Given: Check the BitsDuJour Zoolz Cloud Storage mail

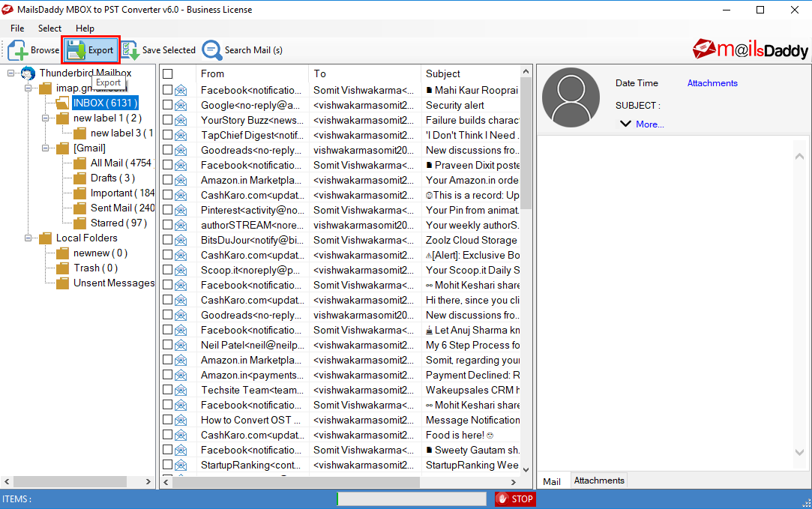Looking at the screenshot, I should coord(168,241).
